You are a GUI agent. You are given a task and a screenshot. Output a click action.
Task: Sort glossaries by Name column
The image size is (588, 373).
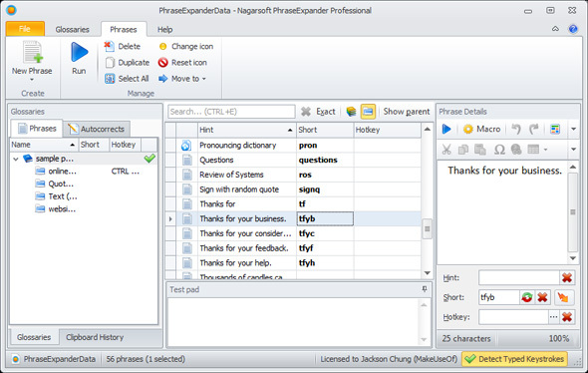tap(44, 145)
